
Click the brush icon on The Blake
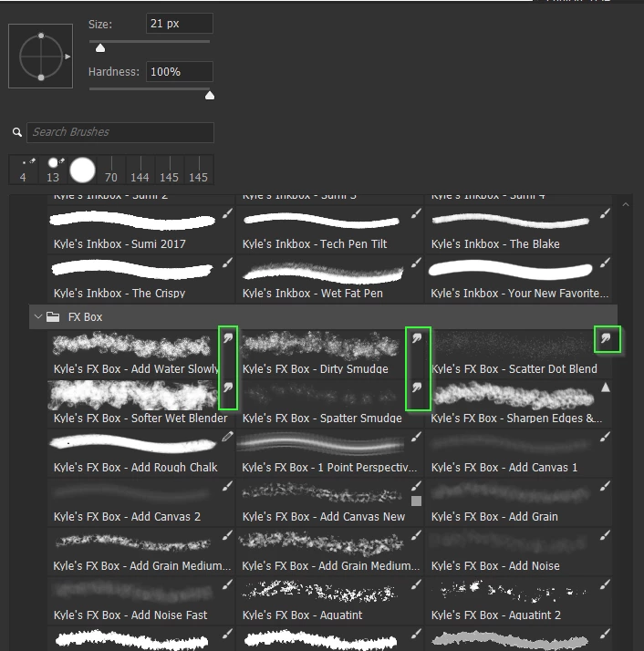pos(605,213)
